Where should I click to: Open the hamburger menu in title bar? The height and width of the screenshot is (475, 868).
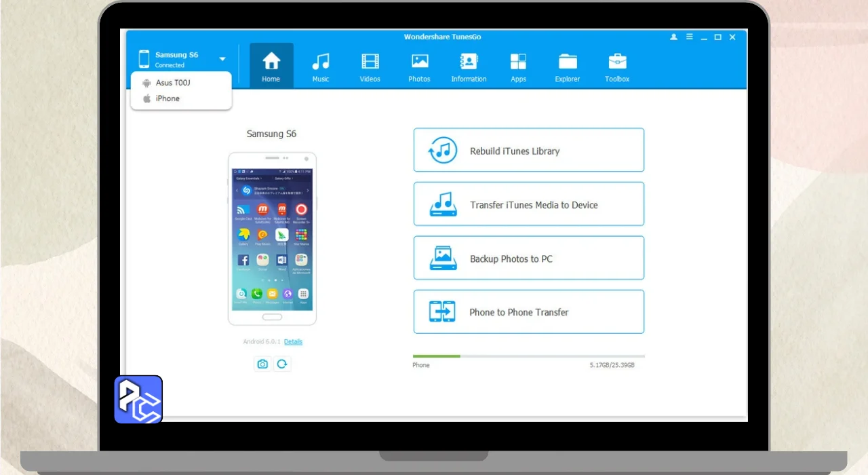689,37
